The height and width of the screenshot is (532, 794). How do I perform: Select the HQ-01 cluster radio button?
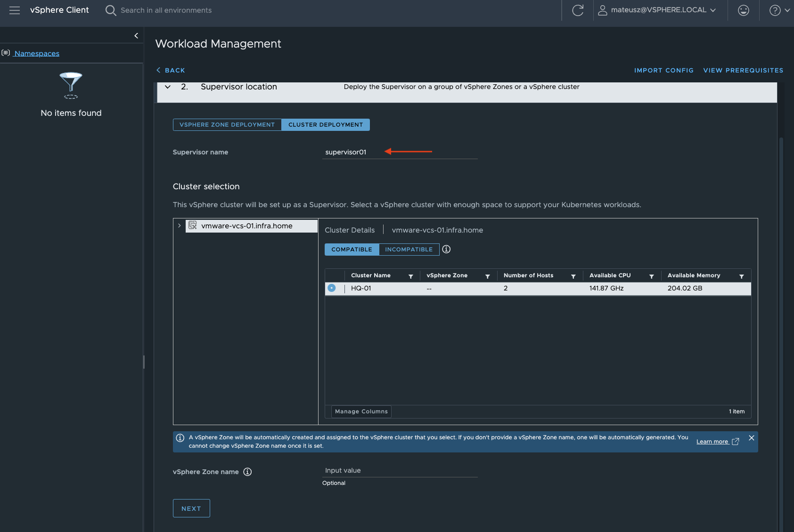click(332, 288)
